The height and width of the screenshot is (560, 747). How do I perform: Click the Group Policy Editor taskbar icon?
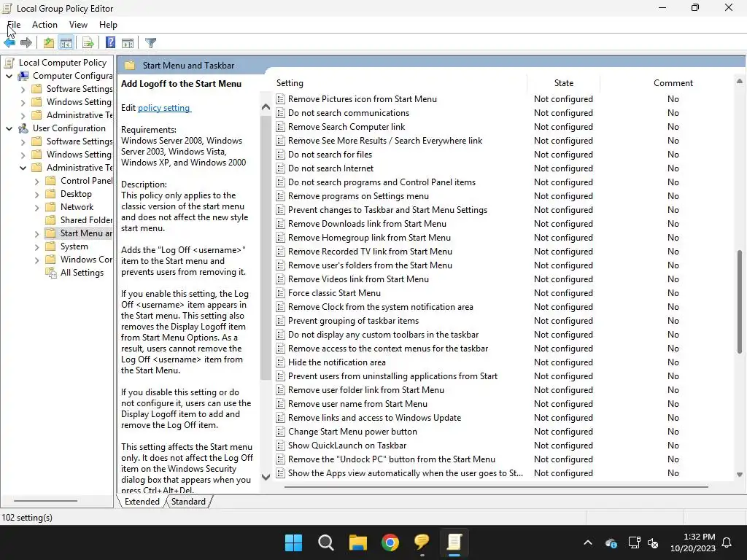point(454,542)
